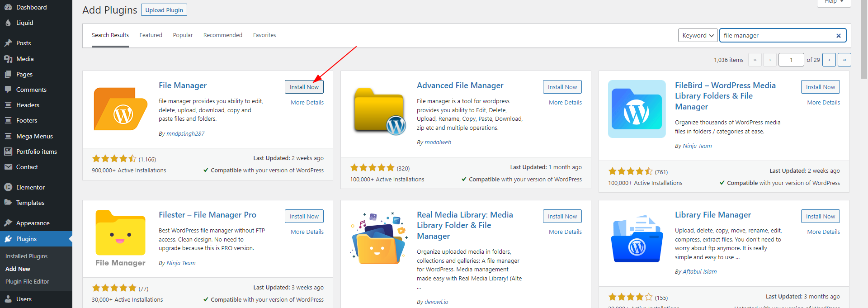The width and height of the screenshot is (868, 308).
Task: Click the Appearance paintbrush icon
Action: click(8, 223)
